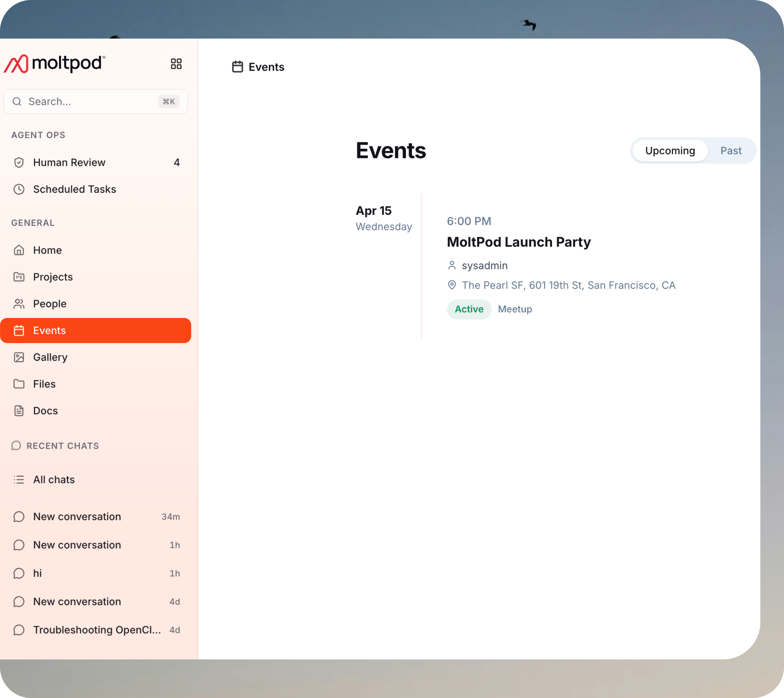The width and height of the screenshot is (784, 698).
Task: Click the location pin icon
Action: (452, 285)
